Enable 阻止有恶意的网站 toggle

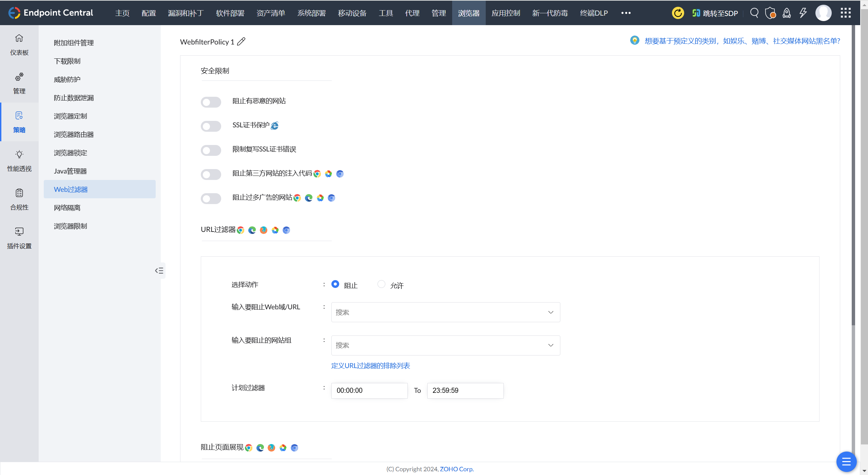(211, 102)
